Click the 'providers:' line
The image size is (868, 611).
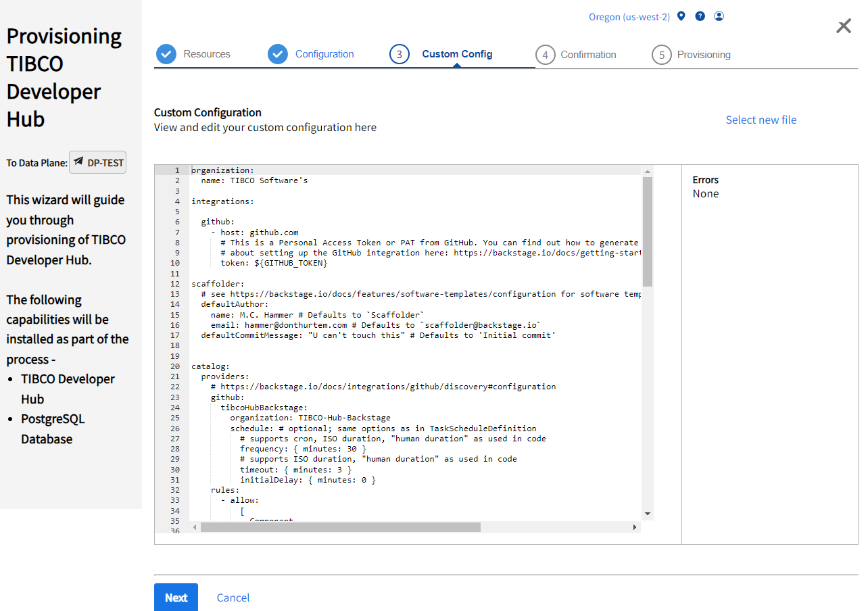point(225,376)
